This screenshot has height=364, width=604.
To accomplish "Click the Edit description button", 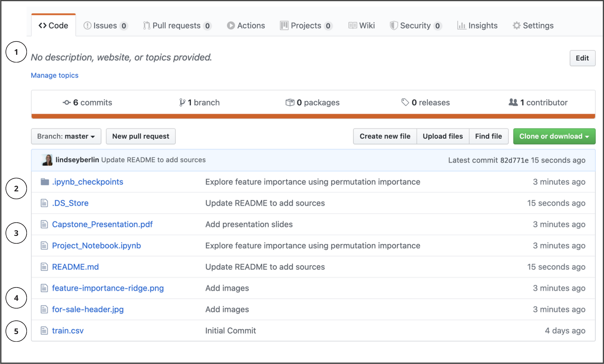I will (582, 58).
